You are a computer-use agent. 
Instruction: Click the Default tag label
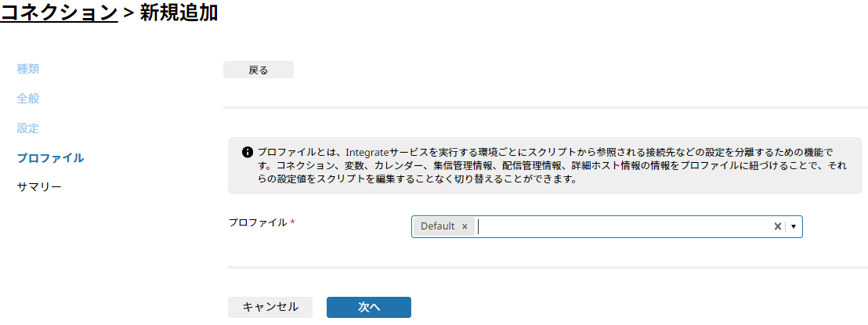point(437,226)
